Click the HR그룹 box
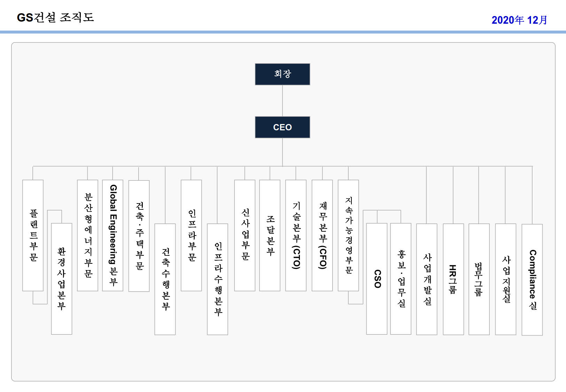The width and height of the screenshot is (566, 392). click(453, 279)
